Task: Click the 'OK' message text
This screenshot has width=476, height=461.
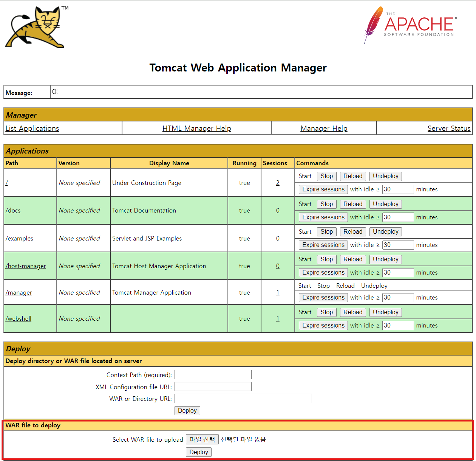Action: coord(55,92)
